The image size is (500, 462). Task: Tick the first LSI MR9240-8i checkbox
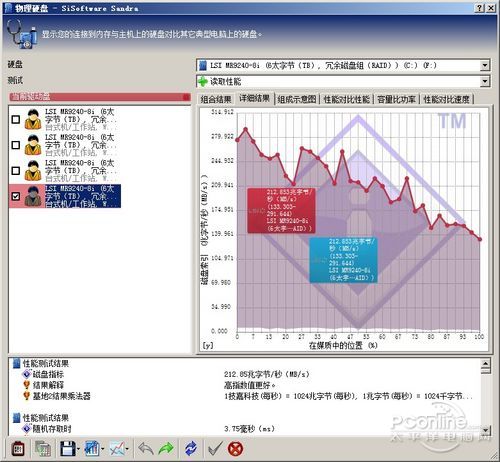coord(16,119)
